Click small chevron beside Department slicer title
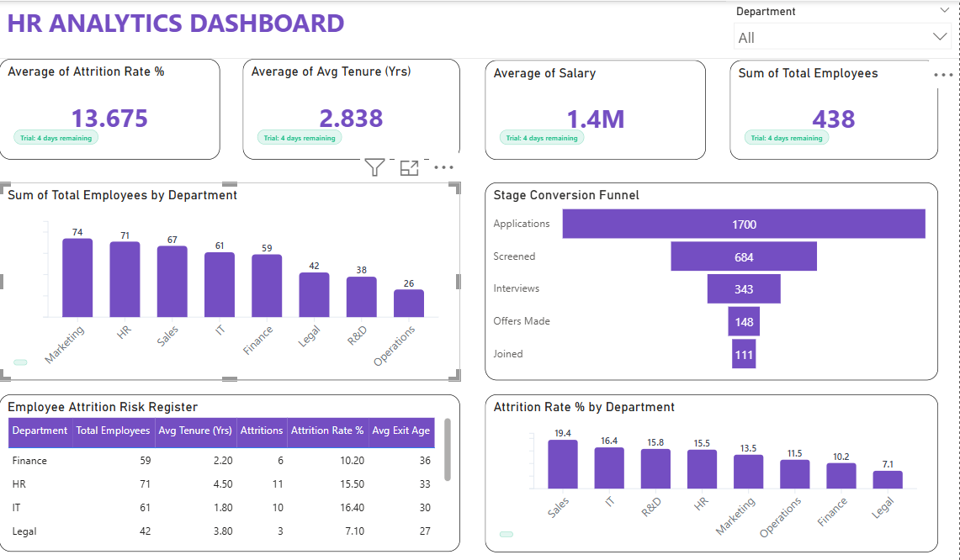 [941, 12]
